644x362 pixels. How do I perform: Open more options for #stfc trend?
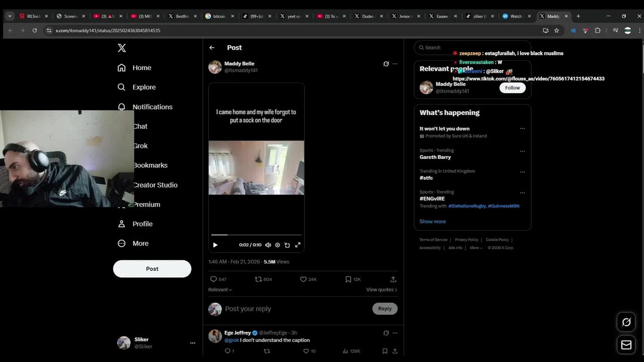(522, 172)
